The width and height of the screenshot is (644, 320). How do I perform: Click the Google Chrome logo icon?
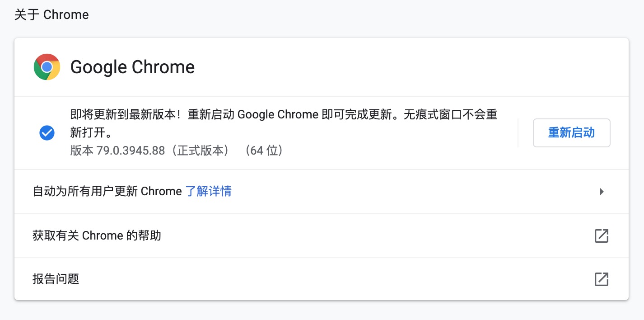[x=47, y=67]
